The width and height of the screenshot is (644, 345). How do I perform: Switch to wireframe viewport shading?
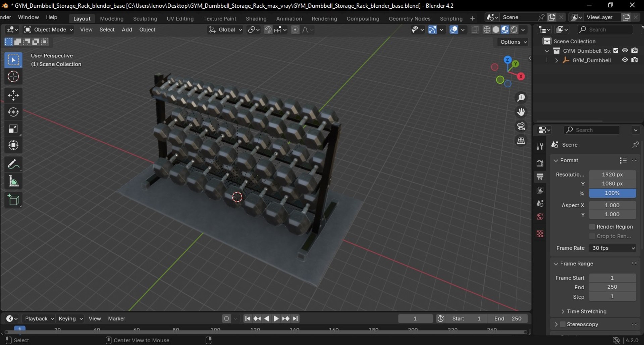point(487,30)
